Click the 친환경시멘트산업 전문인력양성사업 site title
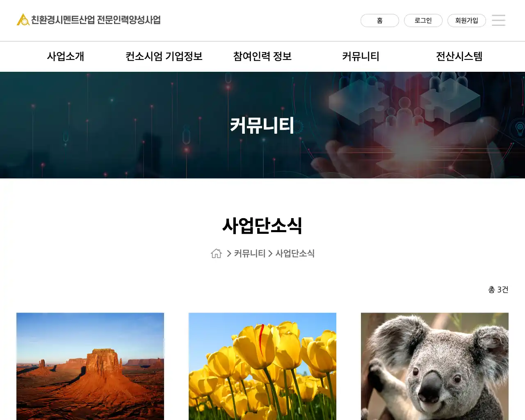This screenshot has height=420, width=525. pyautogui.click(x=96, y=20)
